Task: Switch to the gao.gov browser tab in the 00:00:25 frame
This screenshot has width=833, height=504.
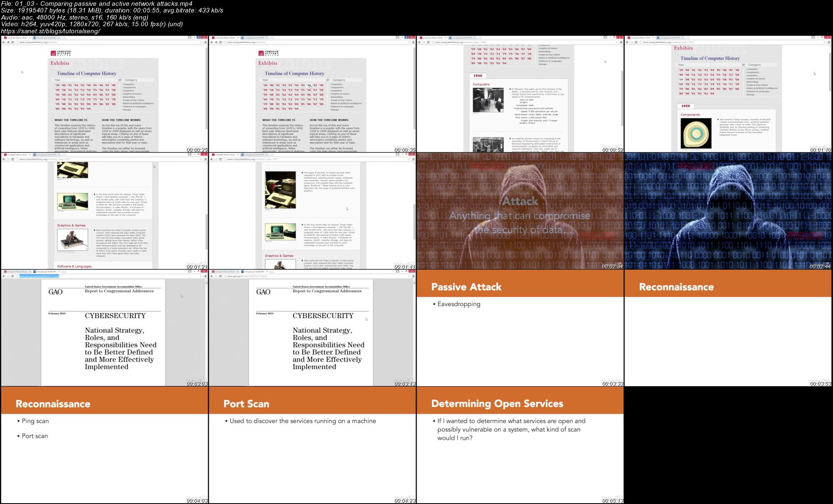Action: tap(45, 38)
